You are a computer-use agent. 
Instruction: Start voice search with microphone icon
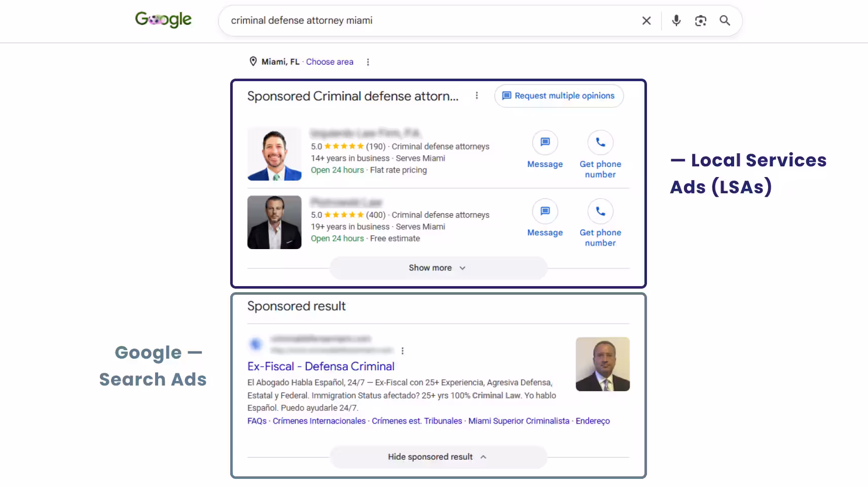(x=676, y=21)
